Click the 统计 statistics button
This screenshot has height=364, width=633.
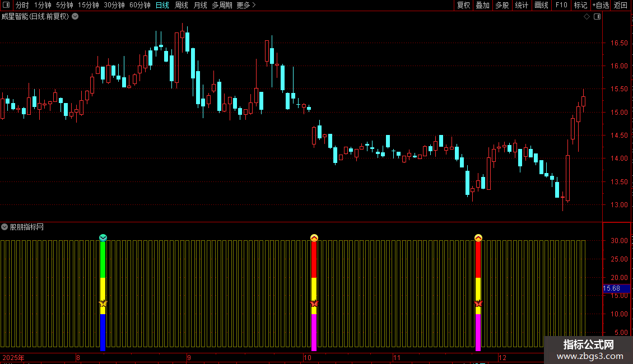click(x=522, y=5)
